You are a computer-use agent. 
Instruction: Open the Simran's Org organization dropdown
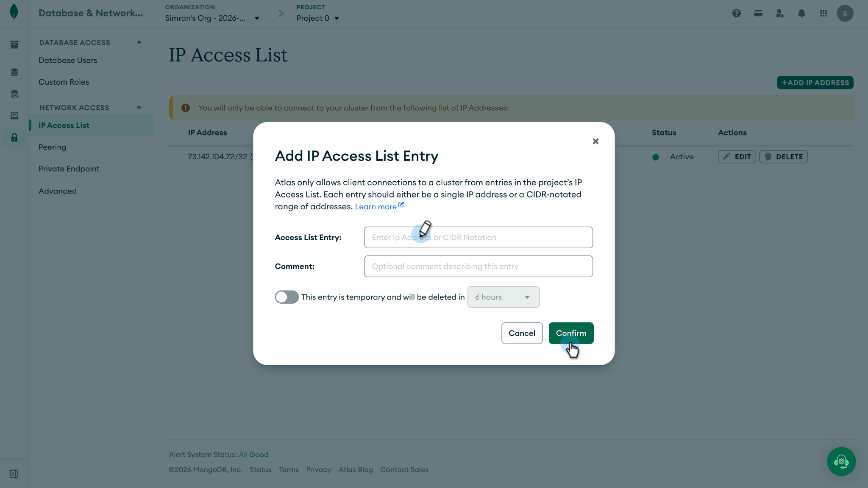click(212, 18)
